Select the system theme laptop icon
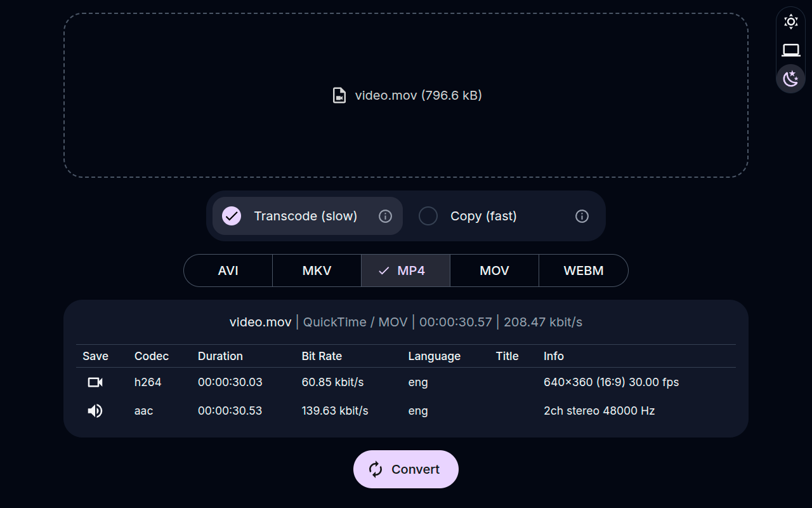Image resolution: width=812 pixels, height=508 pixels. (x=790, y=50)
